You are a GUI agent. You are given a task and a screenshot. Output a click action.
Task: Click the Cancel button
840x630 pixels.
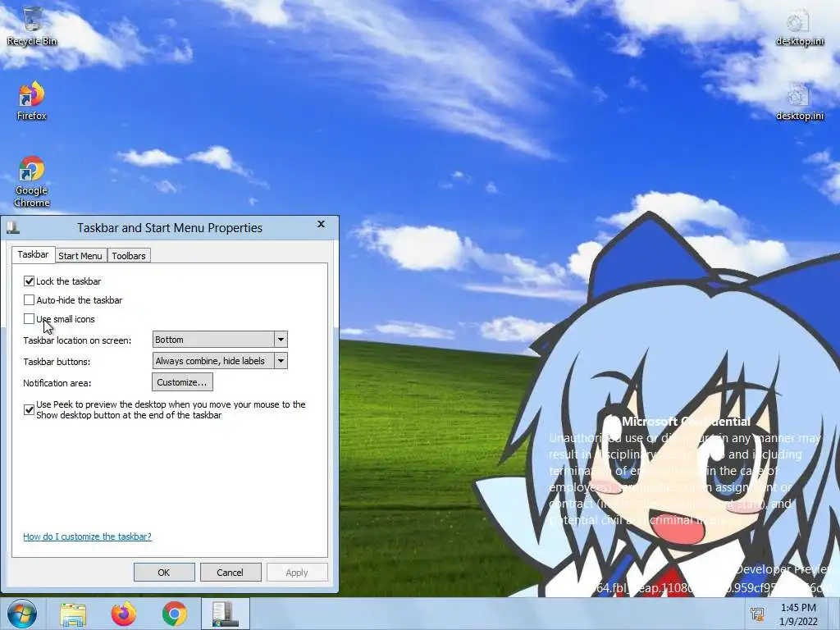click(x=231, y=572)
